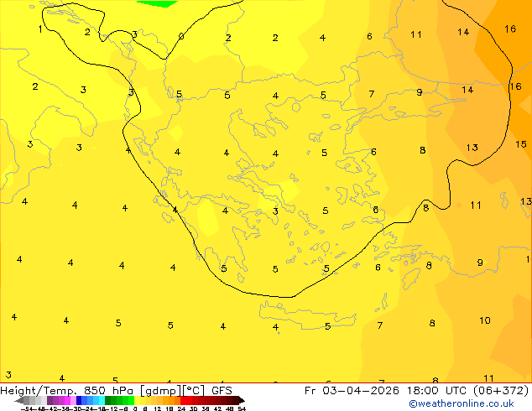Click the dark brown arrow at the scale's hot end
Screen dimensions: 532x411
coord(242,400)
